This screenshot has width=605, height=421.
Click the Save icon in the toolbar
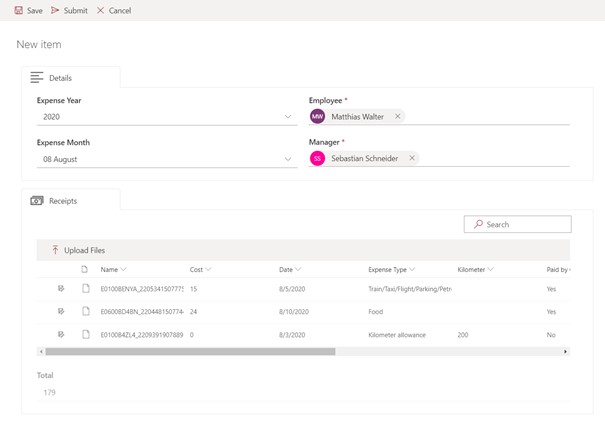click(19, 10)
